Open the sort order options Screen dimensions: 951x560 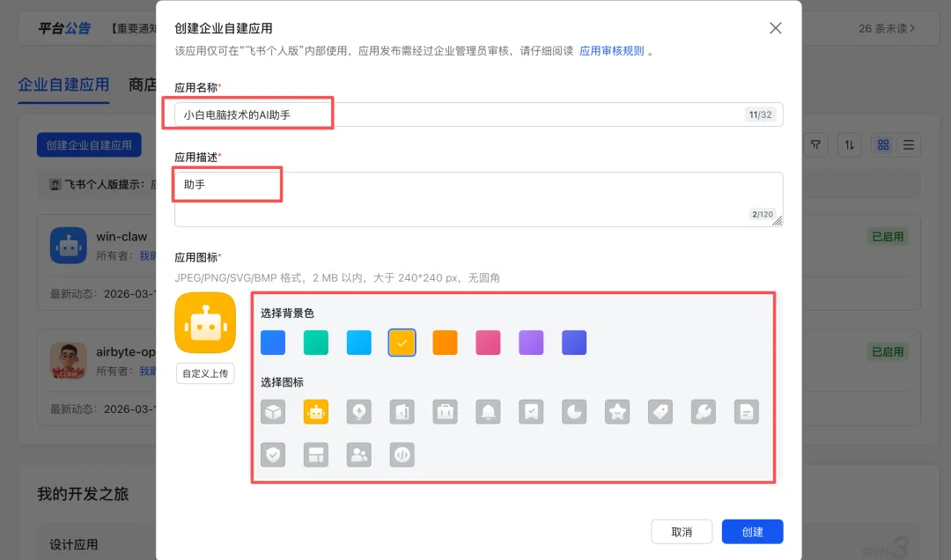(x=850, y=145)
